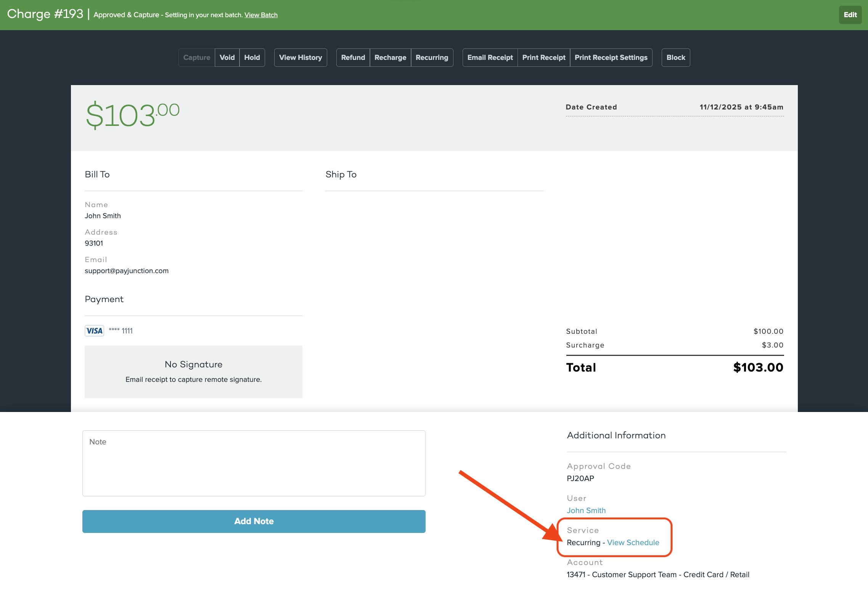Screen dimensions: 868x589
Task: Click the date 11/12/2025 at 9:45am
Action: [x=741, y=107]
